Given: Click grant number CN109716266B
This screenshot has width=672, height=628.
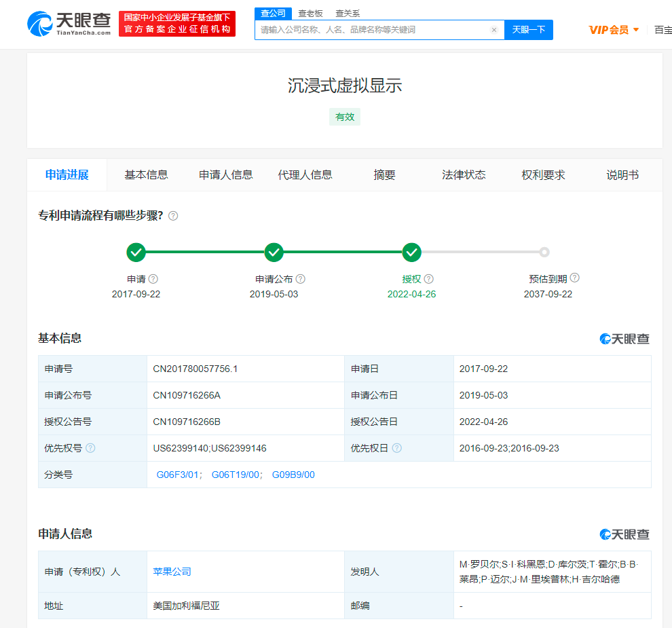Looking at the screenshot, I should point(187,422).
